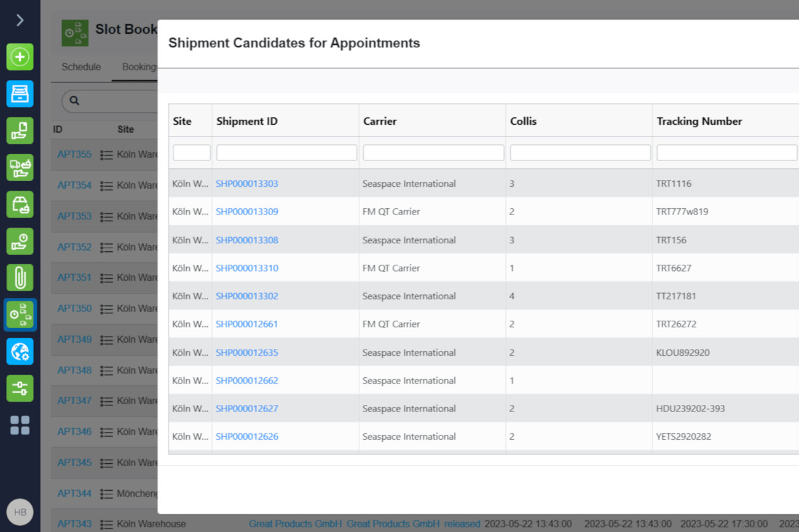Open shipment SHP000012662
Viewport: 799px width, 532px height.
246,380
